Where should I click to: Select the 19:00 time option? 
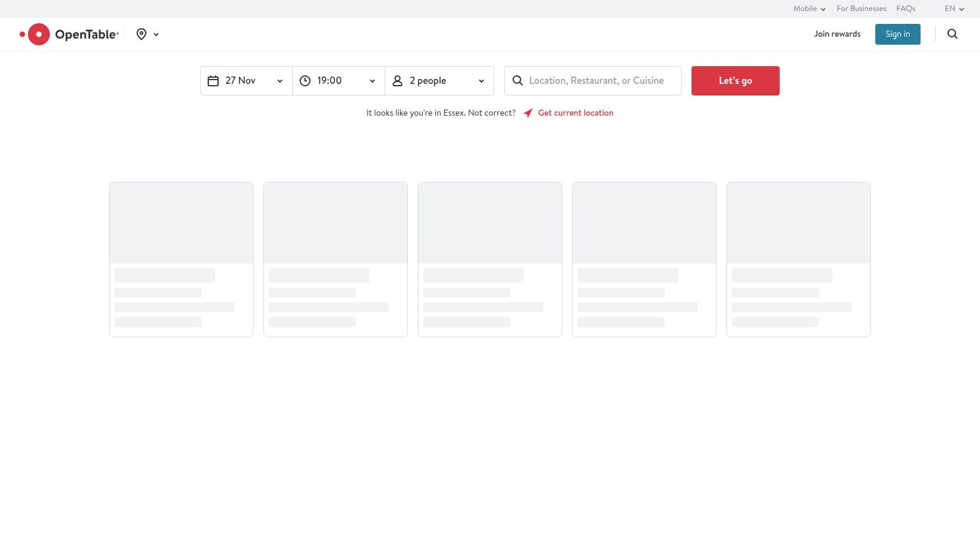tap(329, 80)
